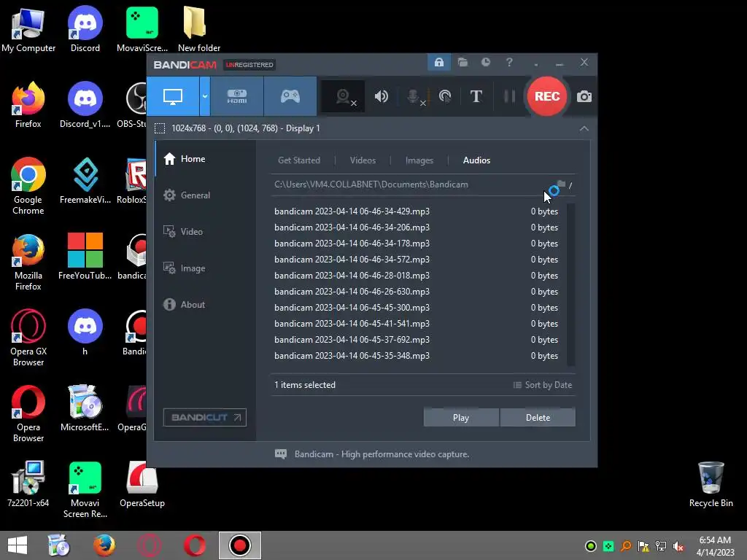Switch to Videos tab
The height and width of the screenshot is (560, 747).
pyautogui.click(x=363, y=160)
